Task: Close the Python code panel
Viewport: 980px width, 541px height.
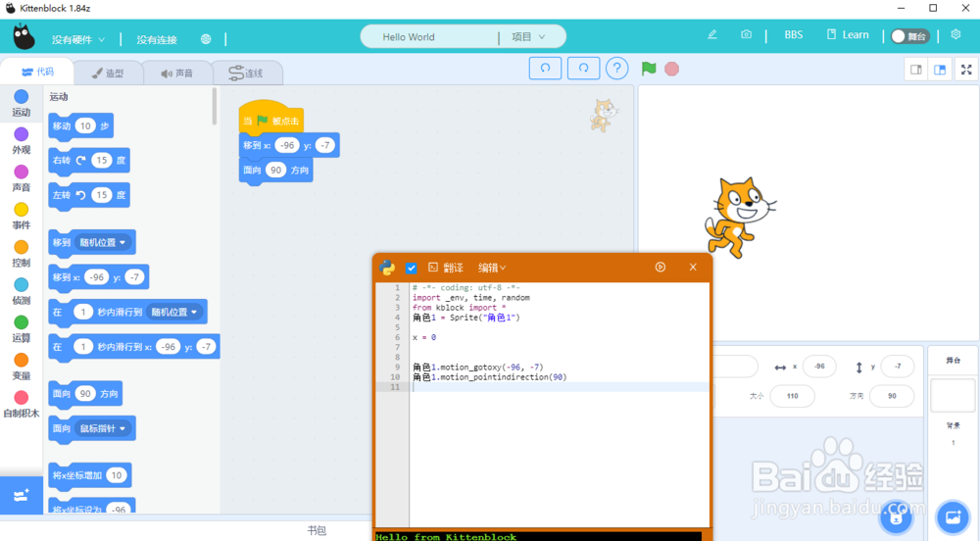Action: click(x=693, y=267)
